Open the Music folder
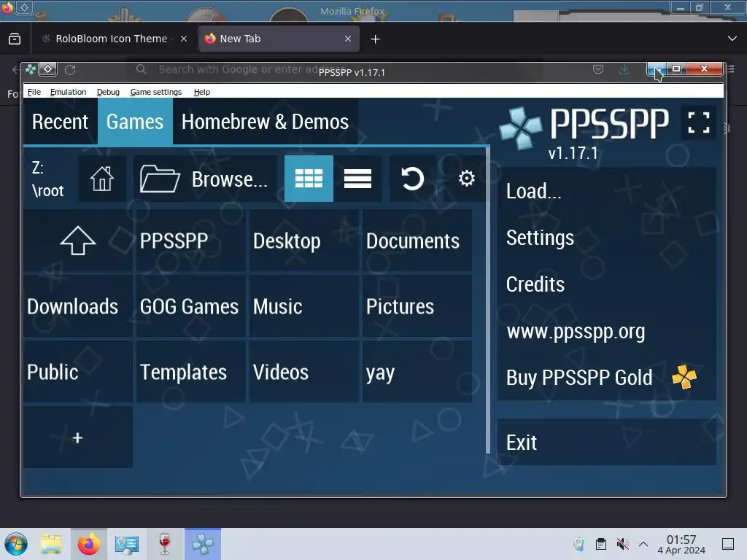747x560 pixels. (304, 306)
